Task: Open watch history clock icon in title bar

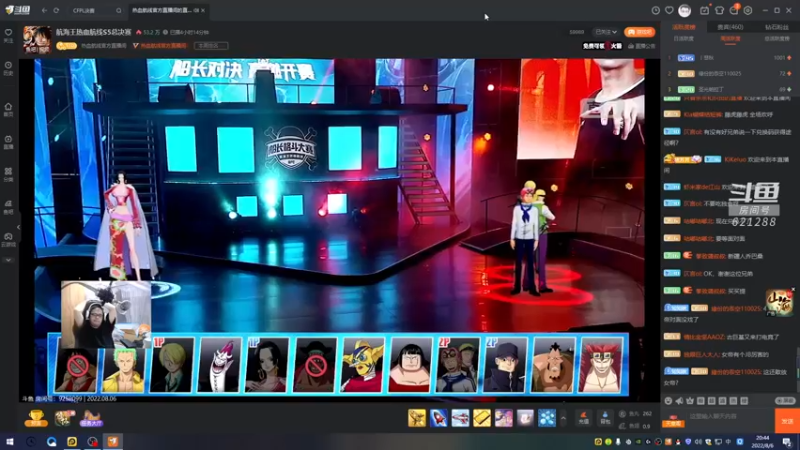Action: pos(656,10)
